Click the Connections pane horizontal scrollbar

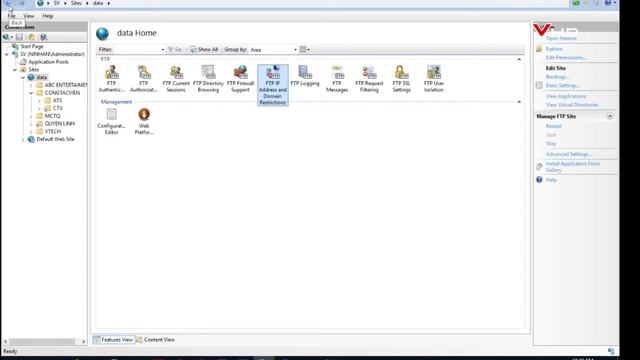pos(45,341)
